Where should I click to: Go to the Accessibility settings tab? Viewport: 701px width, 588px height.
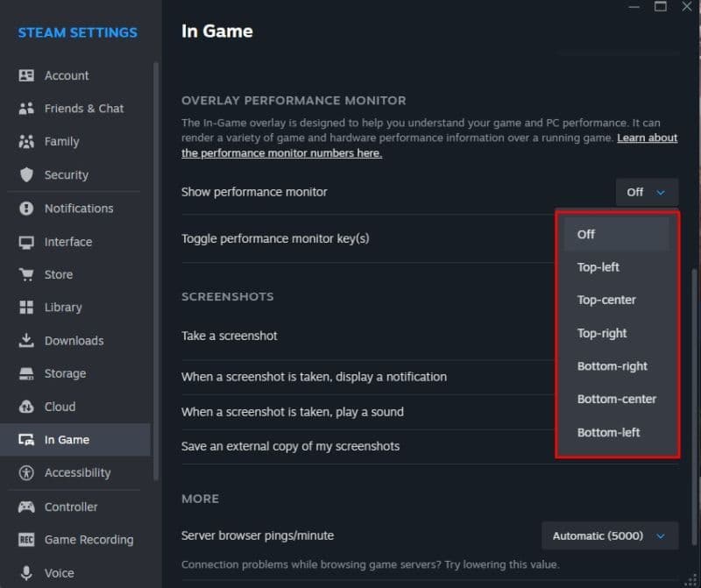click(x=77, y=472)
